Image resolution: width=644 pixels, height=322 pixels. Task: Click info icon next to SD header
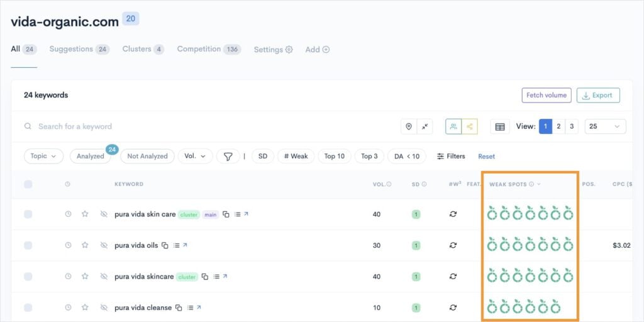(x=425, y=184)
